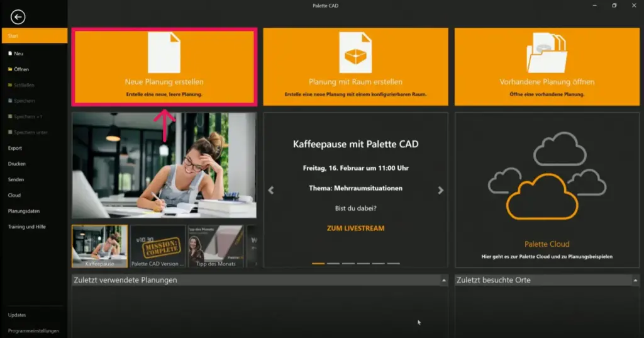Open the ZUM LIVESTREAM link

point(356,228)
